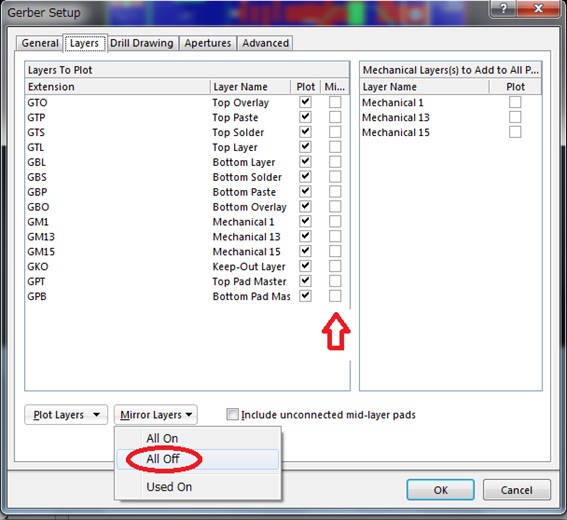The width and height of the screenshot is (567, 520).
Task: Uncheck Plot for Keep-Out Layer
Action: [305, 266]
